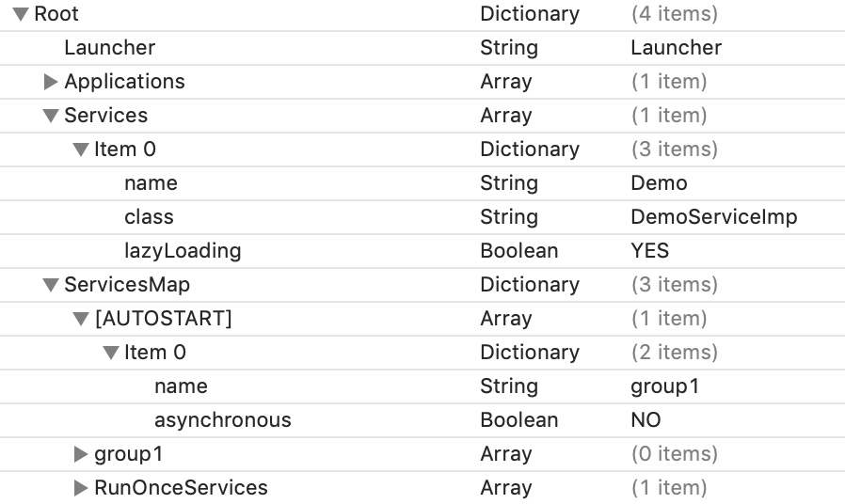845x504 pixels.
Task: Click the Boolean type of lazyLoading
Action: (519, 251)
